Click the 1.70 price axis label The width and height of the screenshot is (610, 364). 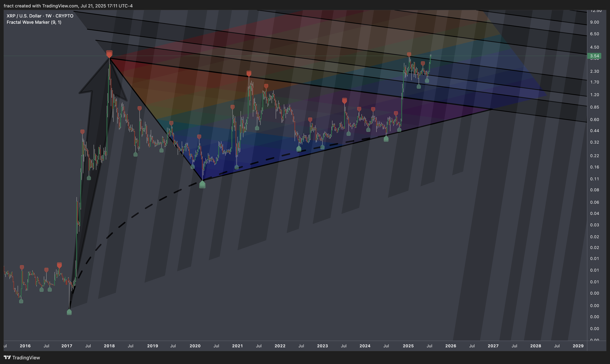point(595,82)
